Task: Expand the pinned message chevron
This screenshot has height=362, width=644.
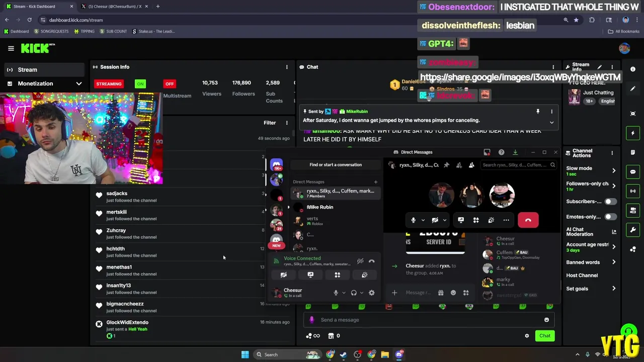Action: 551,122
